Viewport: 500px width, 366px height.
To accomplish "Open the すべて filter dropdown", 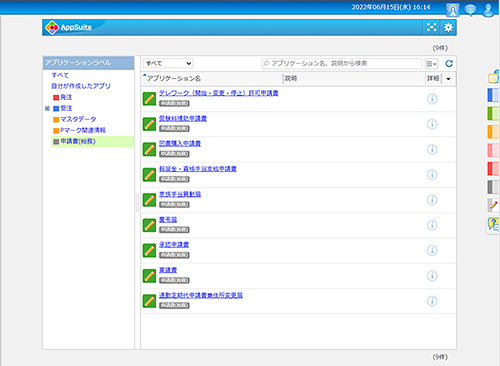I will [x=168, y=63].
